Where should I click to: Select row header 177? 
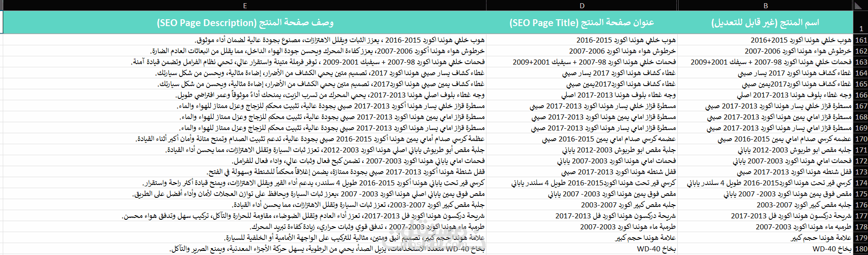[860, 216]
